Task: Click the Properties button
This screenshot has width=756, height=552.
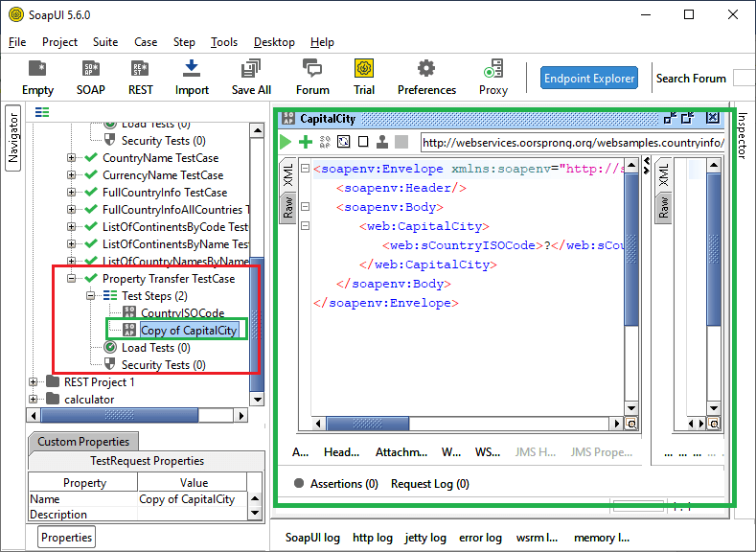Action: pos(66,537)
